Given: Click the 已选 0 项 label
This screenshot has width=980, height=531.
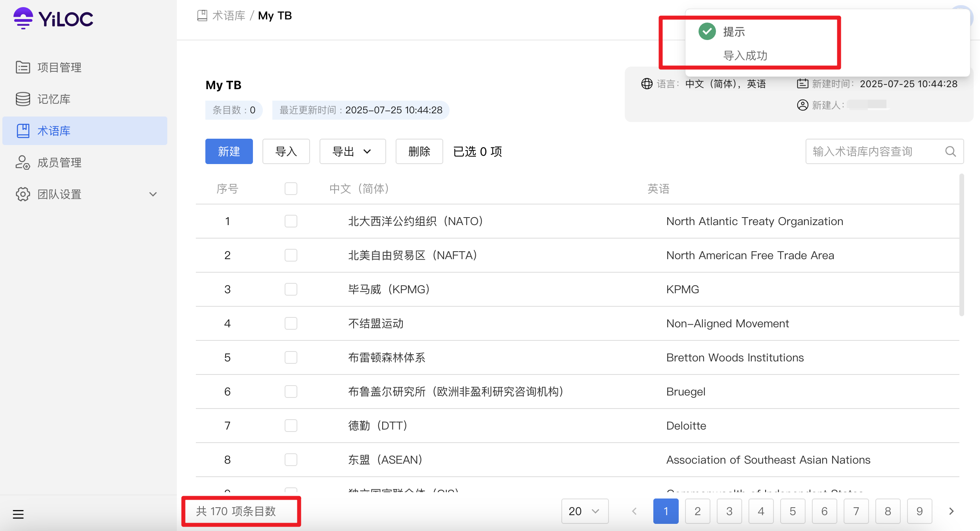Looking at the screenshot, I should click(478, 151).
